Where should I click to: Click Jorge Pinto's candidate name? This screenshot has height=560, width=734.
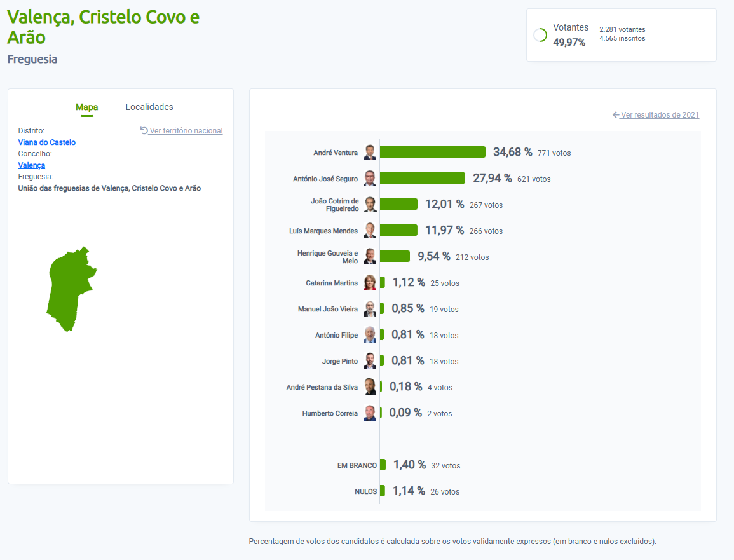(x=339, y=361)
